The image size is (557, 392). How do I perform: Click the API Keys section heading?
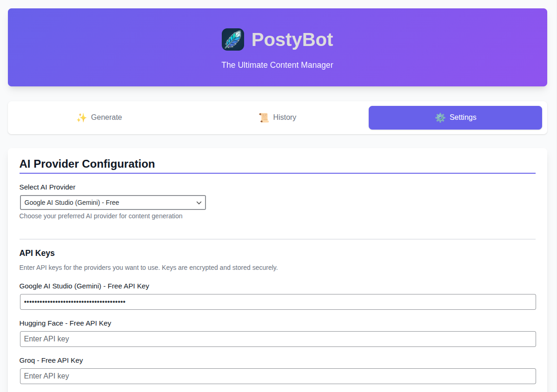[37, 253]
